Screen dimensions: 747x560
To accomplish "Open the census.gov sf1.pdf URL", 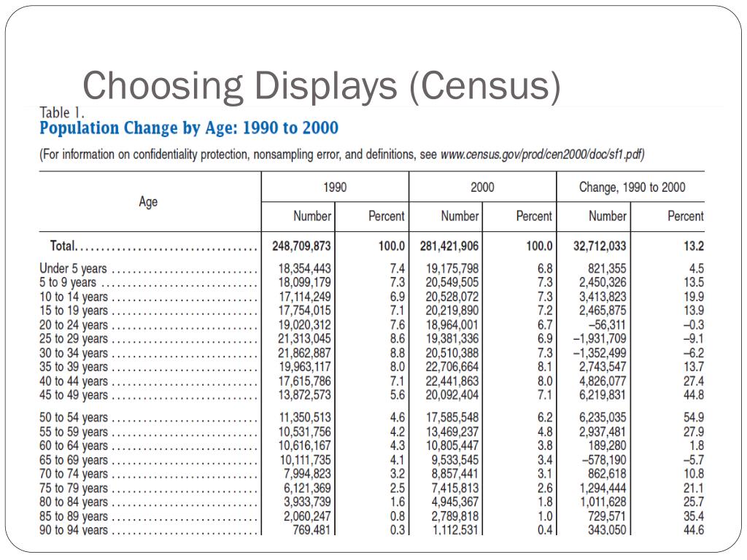I will 542,155.
